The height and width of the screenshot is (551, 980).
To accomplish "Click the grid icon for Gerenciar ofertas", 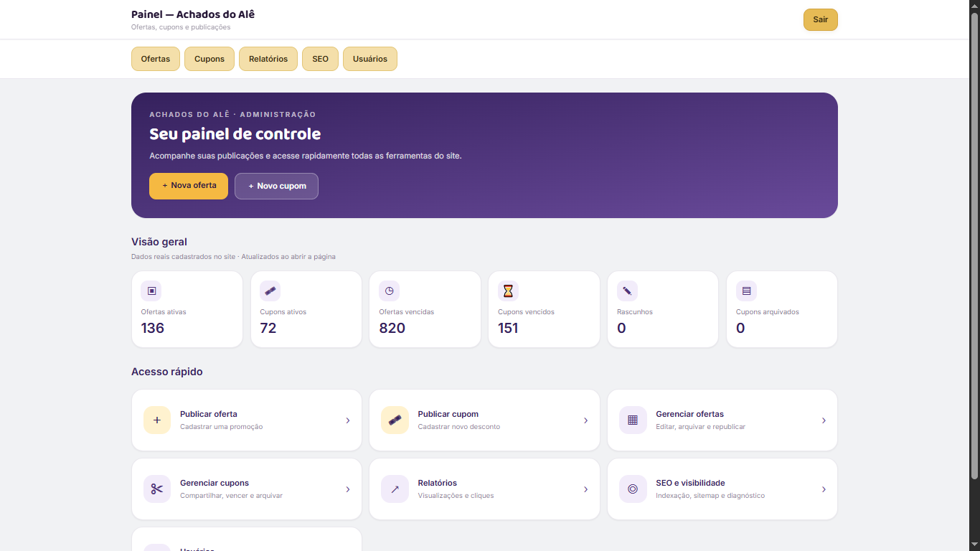I will point(633,420).
